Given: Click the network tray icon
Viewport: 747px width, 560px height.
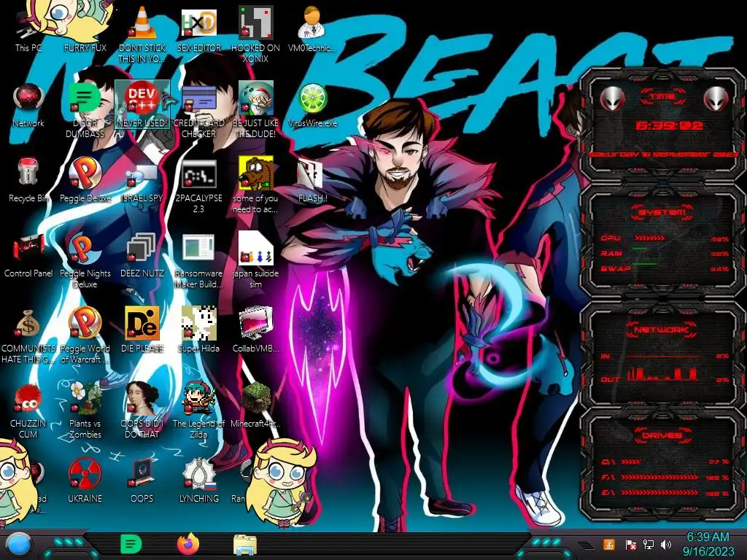Looking at the screenshot, I should 648,544.
